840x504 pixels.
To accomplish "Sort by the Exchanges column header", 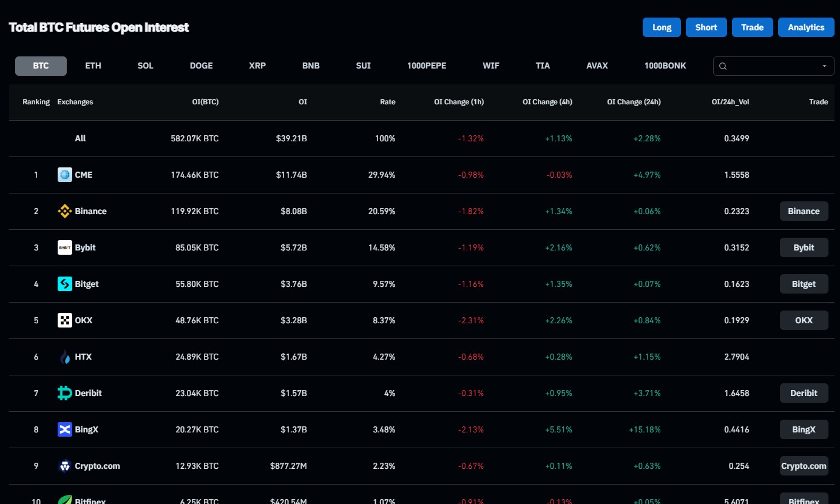I will (x=75, y=102).
